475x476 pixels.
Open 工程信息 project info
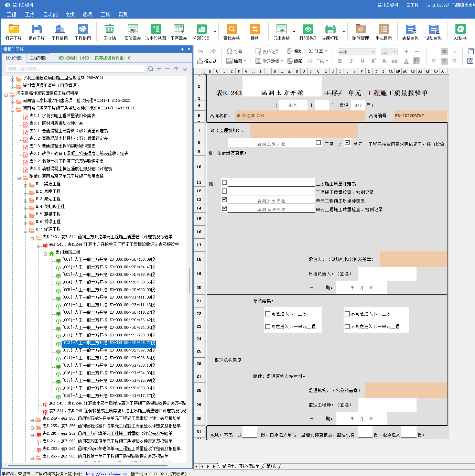point(60,32)
